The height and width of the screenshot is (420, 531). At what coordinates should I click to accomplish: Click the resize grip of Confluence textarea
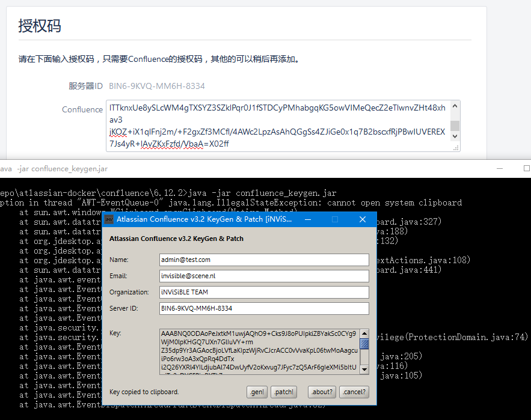point(456,148)
